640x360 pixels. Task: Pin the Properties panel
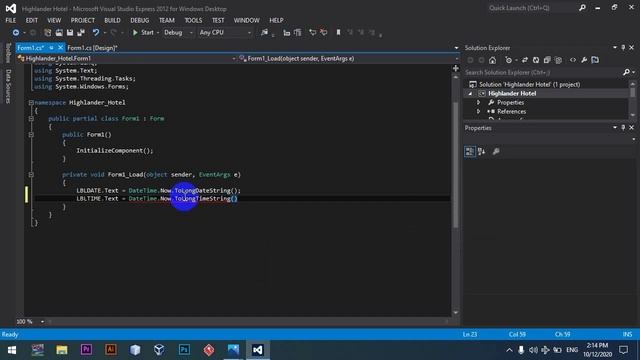[x=623, y=128]
